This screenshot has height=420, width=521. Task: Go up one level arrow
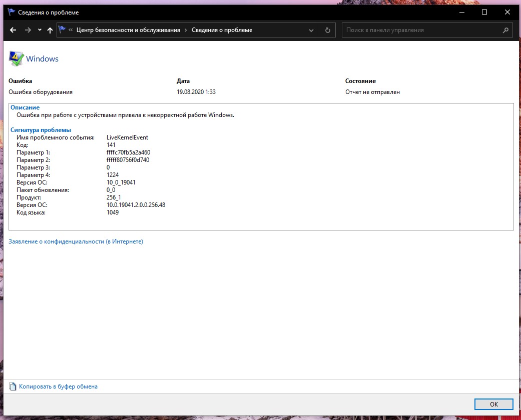[x=50, y=30]
